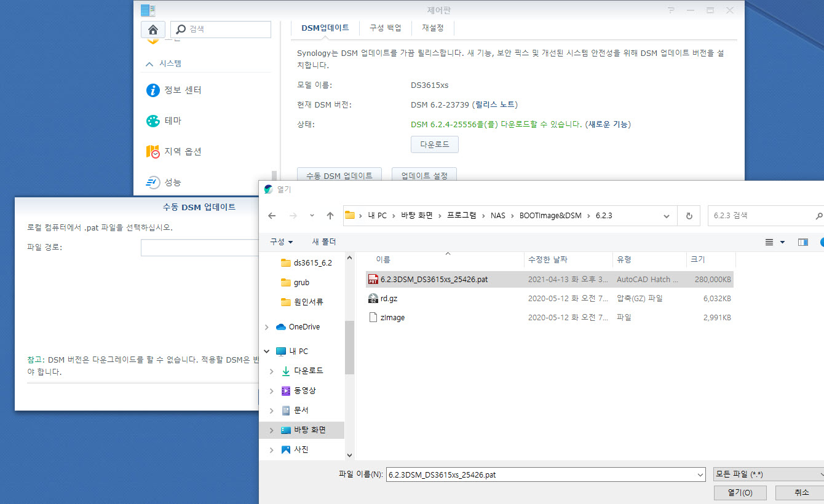Click the Control Panel 검색 search field

220,29
